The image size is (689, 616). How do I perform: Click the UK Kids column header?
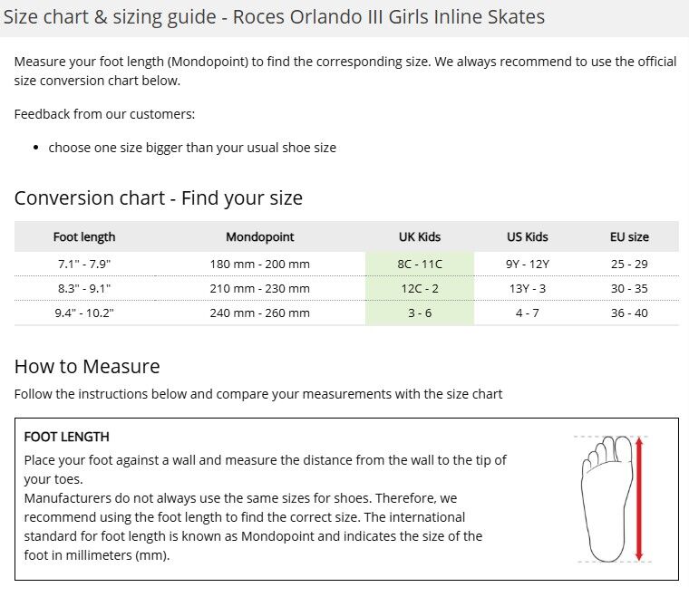coord(420,236)
